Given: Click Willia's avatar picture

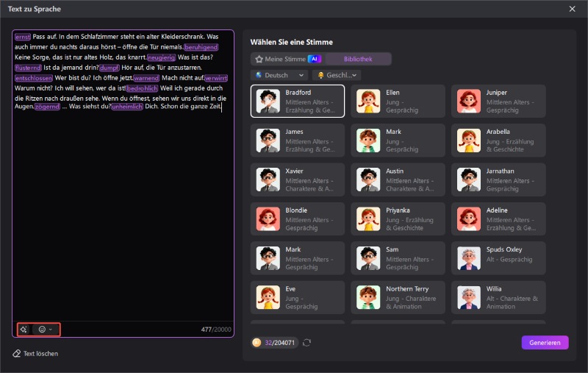Looking at the screenshot, I should pyautogui.click(x=469, y=297).
